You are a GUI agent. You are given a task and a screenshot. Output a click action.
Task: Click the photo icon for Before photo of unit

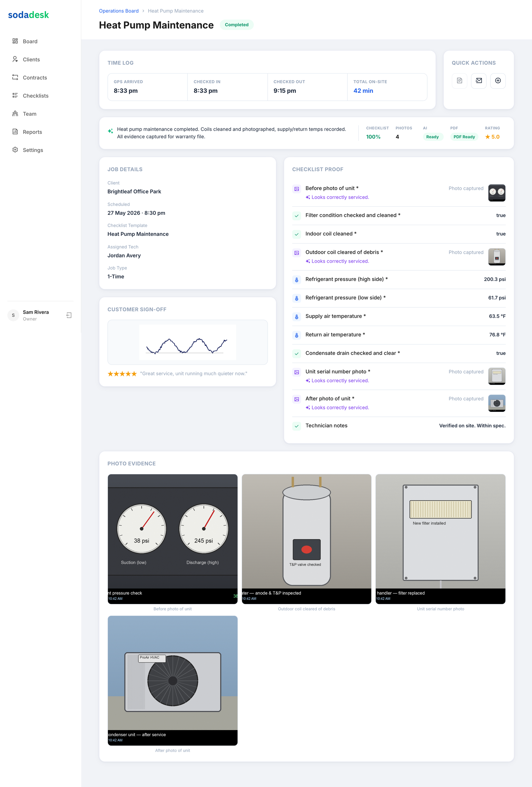click(x=297, y=189)
